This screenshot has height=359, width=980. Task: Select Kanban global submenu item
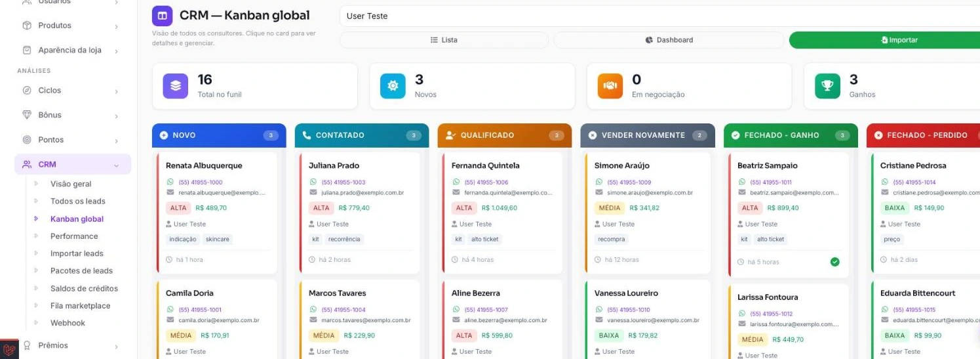pyautogui.click(x=77, y=219)
